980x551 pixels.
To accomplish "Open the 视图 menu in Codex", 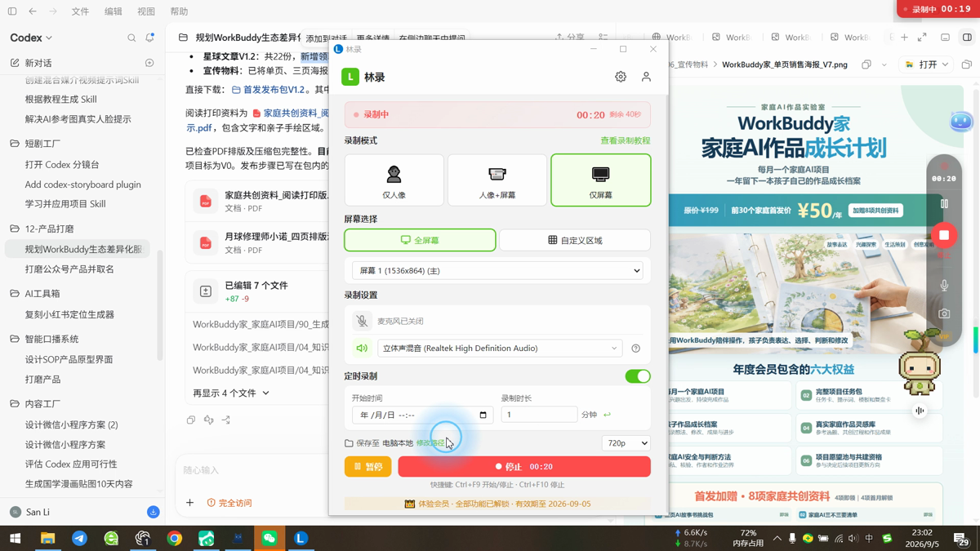I will click(146, 11).
